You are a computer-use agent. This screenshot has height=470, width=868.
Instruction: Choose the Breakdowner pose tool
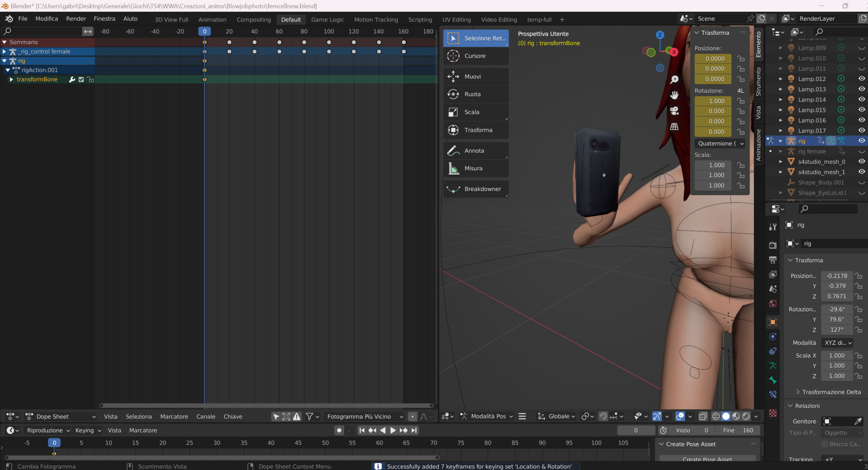(x=476, y=189)
